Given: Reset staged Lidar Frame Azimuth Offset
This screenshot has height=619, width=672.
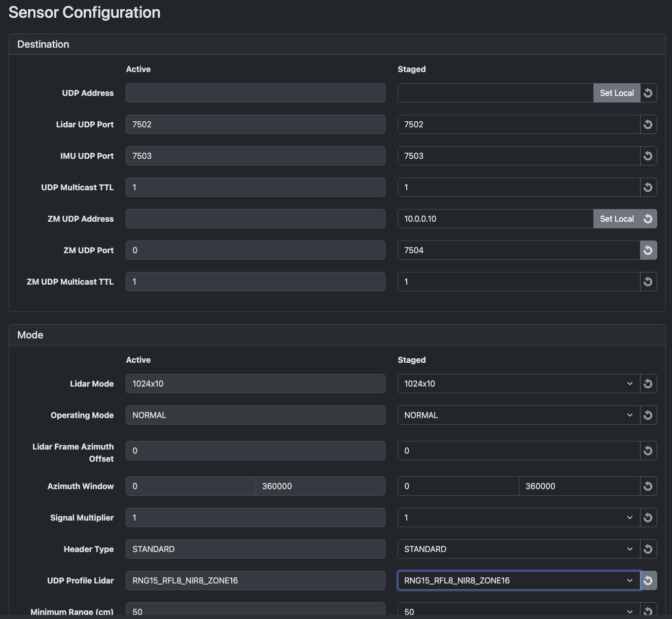Looking at the screenshot, I should (x=648, y=451).
